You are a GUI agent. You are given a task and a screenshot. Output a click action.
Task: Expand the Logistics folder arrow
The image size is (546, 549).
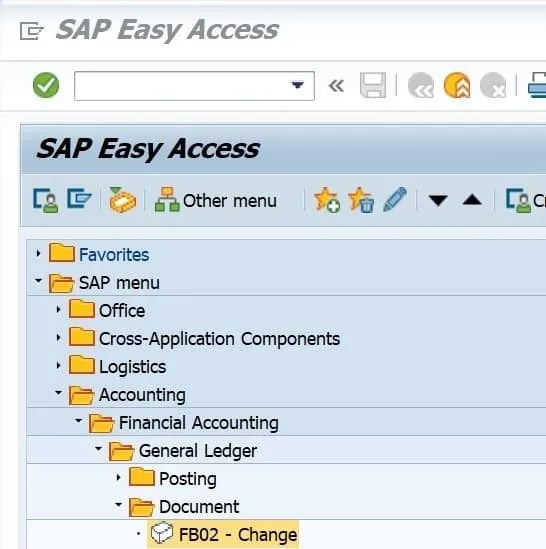(x=58, y=366)
